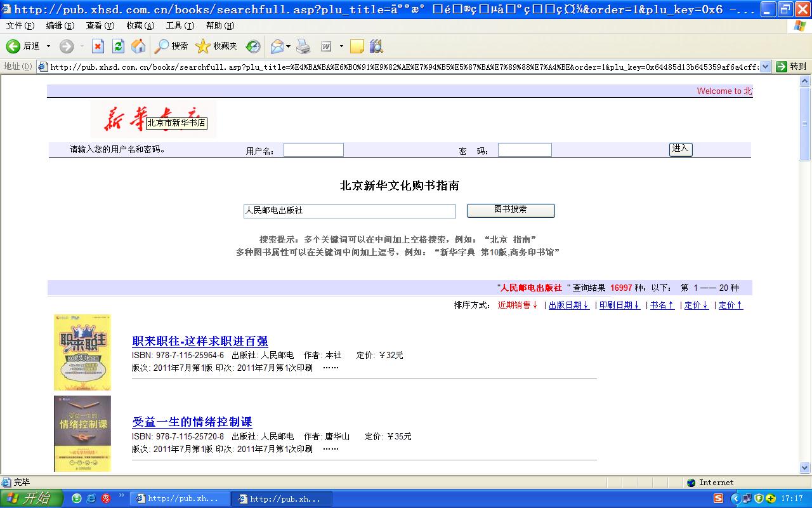Viewport: 812px width, 508px height.
Task: Click the network connection tray icon
Action: (747, 498)
